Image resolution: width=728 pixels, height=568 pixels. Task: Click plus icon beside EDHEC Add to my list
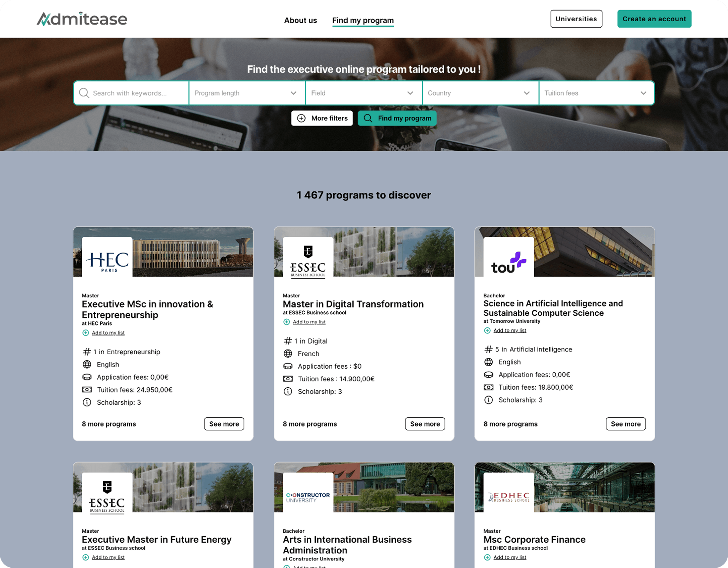click(x=487, y=557)
